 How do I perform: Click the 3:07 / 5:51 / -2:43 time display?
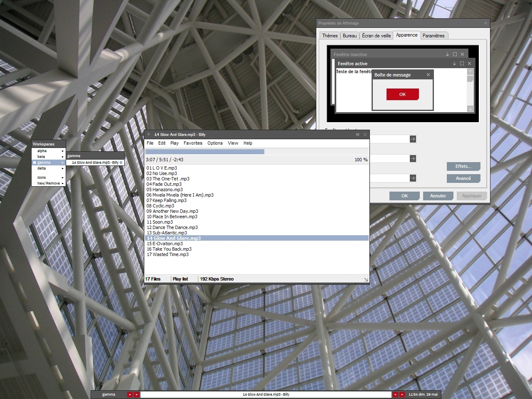(165, 160)
